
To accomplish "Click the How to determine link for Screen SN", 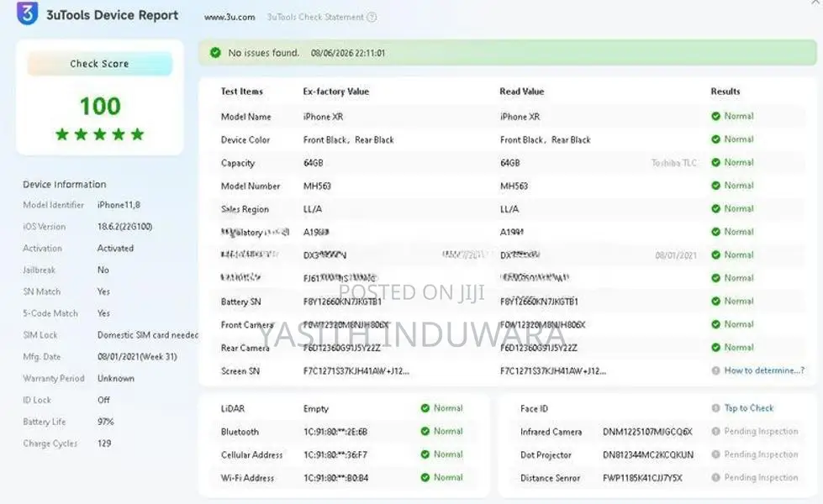I will [763, 370].
